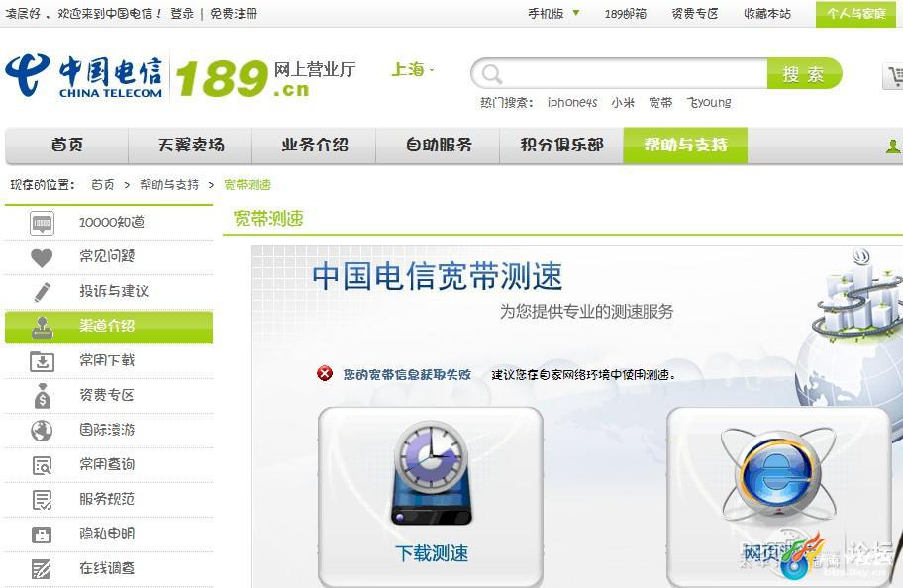Click the 免费注册 link
903x588 pixels.
point(234,13)
